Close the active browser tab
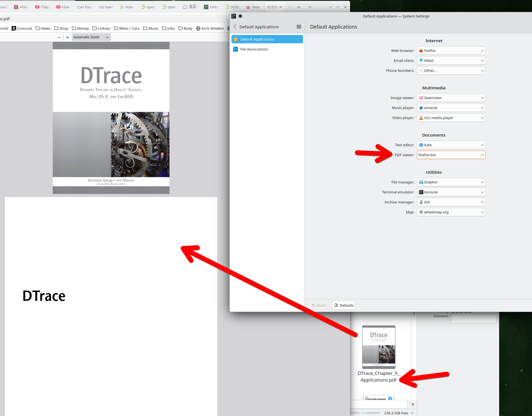532x416 pixels. point(281,7)
